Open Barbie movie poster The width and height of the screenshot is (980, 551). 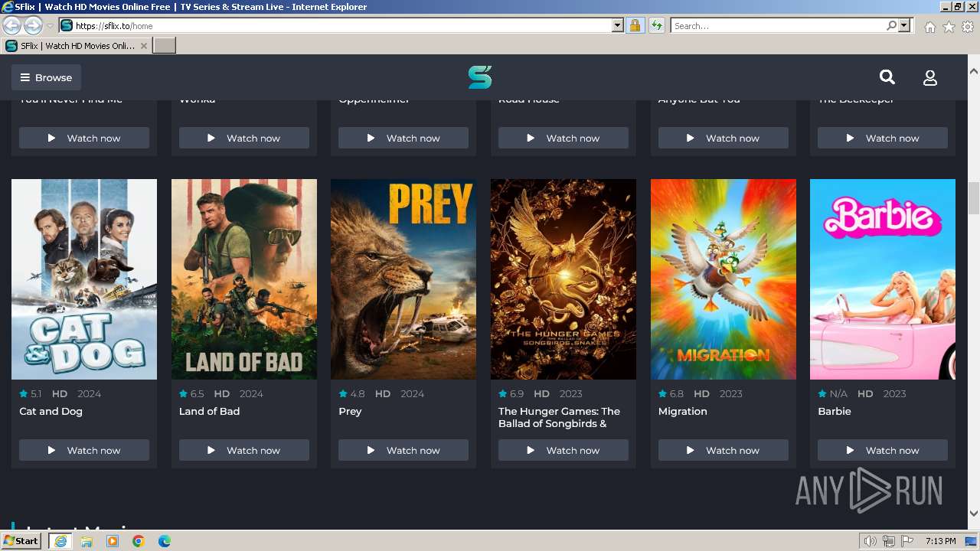[x=883, y=279]
